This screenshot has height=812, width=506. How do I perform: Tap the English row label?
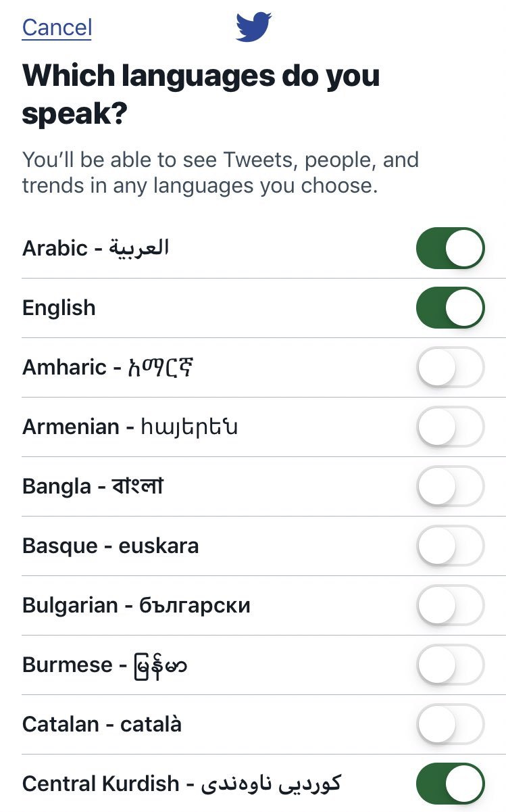point(59,308)
